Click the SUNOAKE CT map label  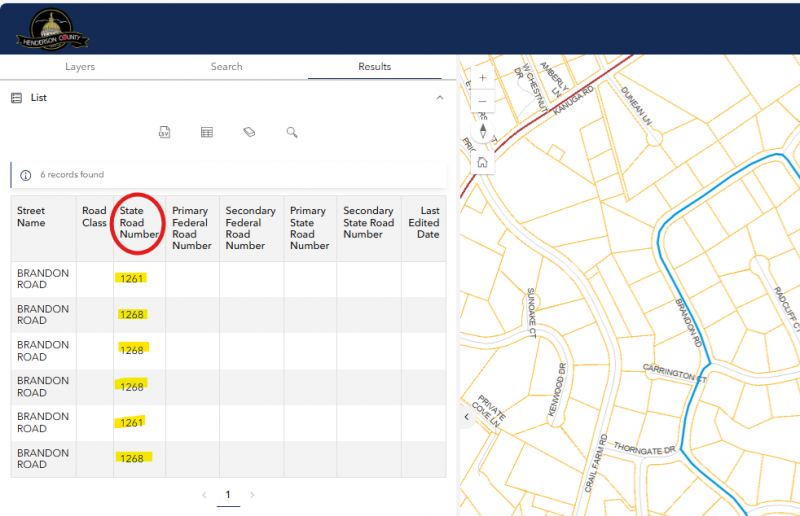[531, 313]
